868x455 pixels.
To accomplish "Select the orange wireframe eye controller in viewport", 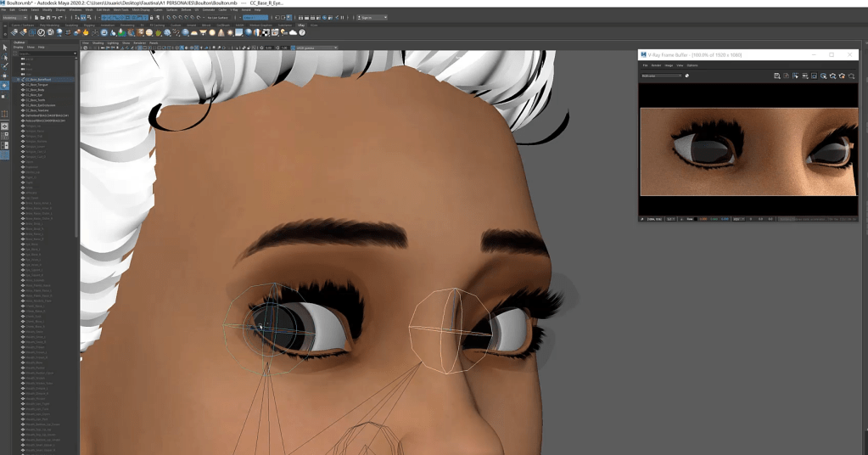I will 450,331.
